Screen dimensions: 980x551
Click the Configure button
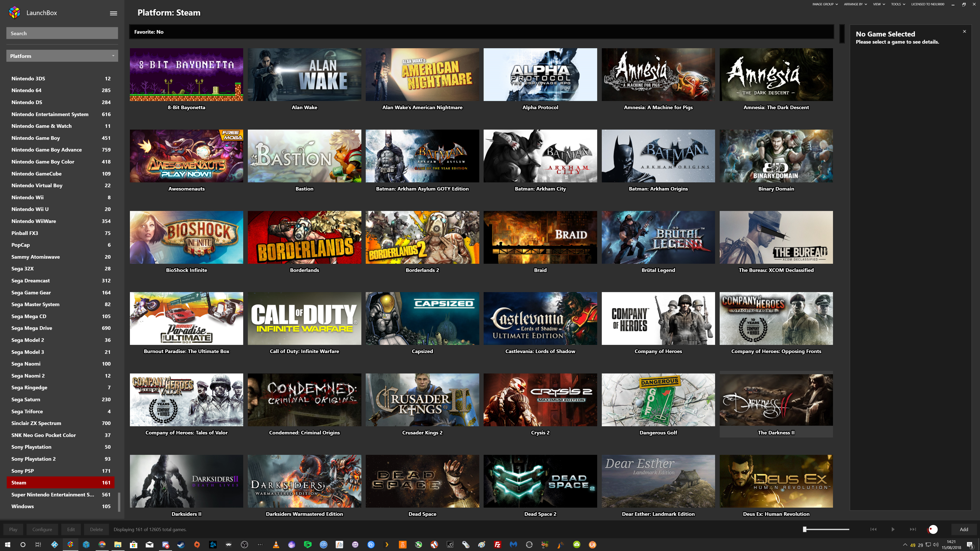pos(42,529)
